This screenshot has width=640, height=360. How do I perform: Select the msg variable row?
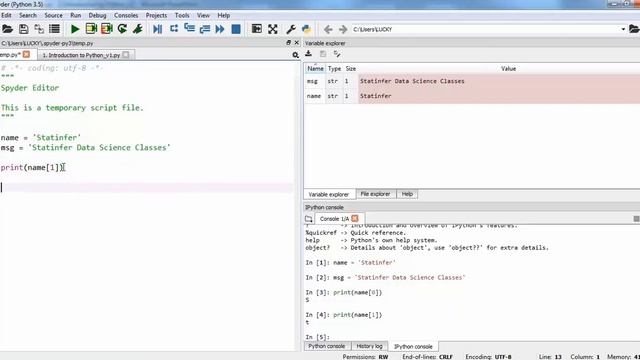(472, 81)
